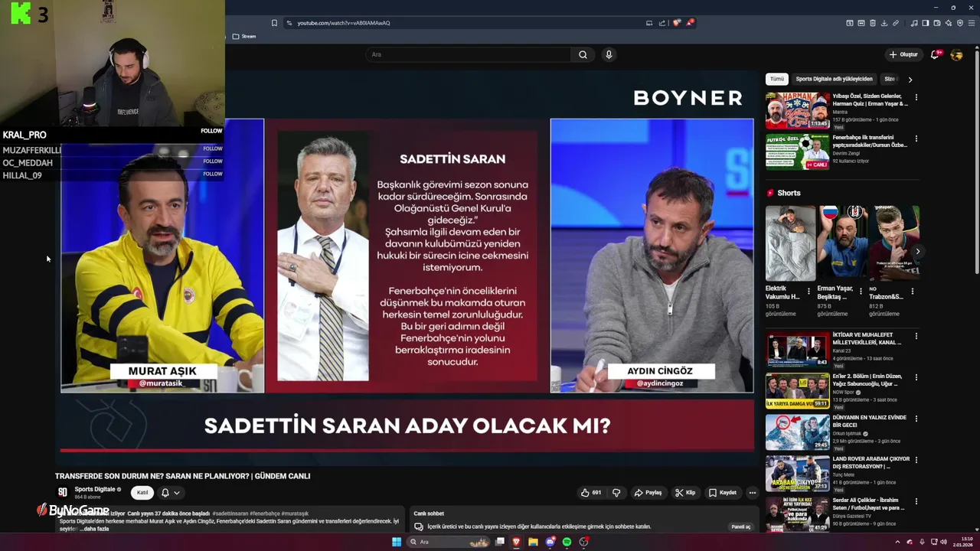Image resolution: width=980 pixels, height=551 pixels.
Task: Click FOLLOW next to HILLAL_09
Action: click(x=213, y=174)
